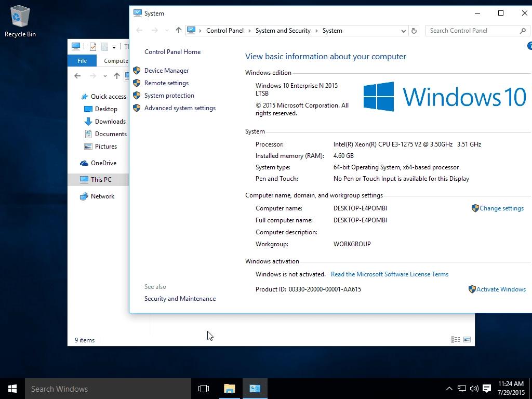532x399 pixels.
Task: Select Downloads in File Explorer navigation
Action: [x=110, y=122]
